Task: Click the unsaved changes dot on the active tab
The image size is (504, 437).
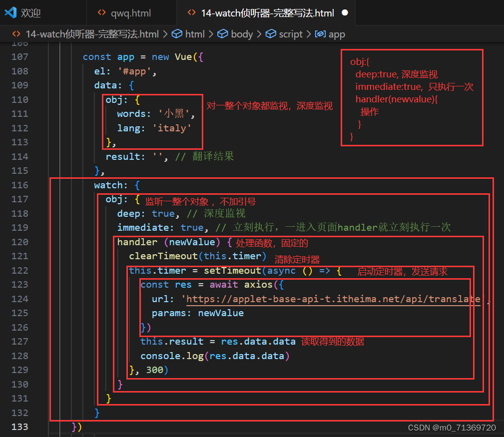Action: [x=345, y=13]
